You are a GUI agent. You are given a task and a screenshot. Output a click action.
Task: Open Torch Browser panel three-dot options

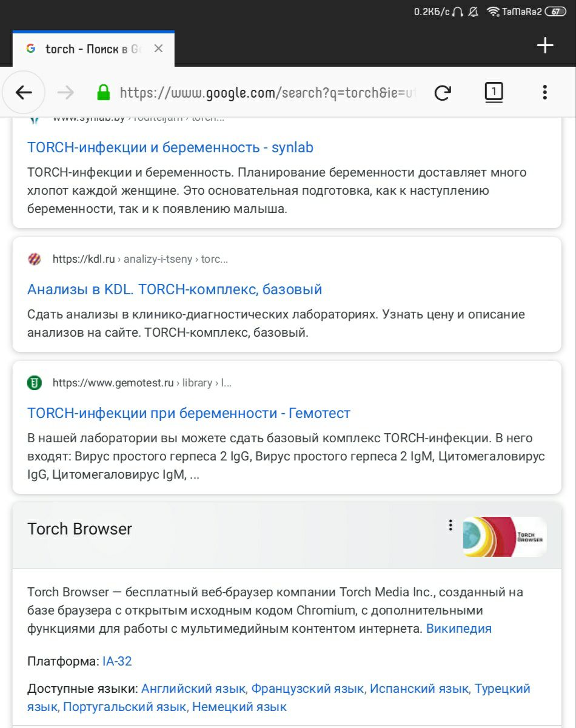(450, 525)
